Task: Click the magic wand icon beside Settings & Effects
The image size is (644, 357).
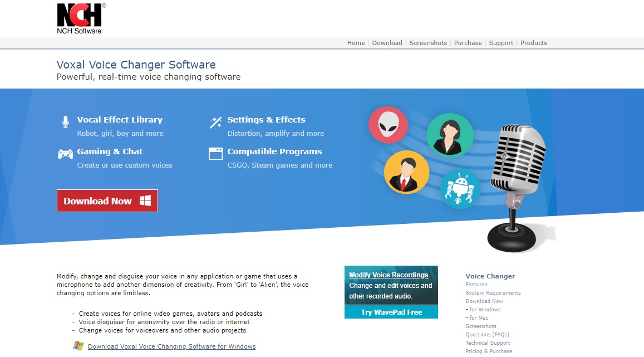Action: [215, 123]
